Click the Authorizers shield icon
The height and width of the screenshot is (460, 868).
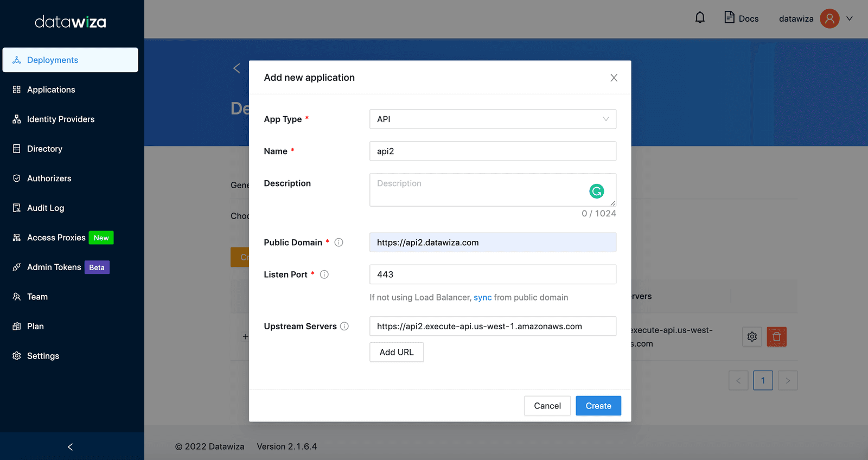(x=17, y=178)
